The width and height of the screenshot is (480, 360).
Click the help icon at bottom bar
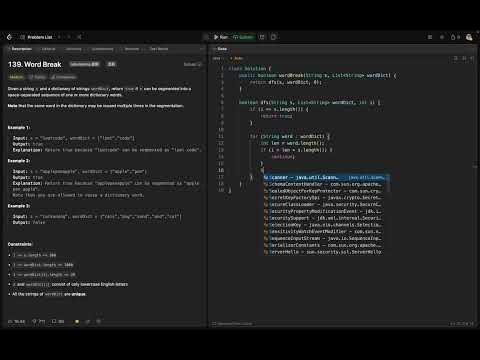[x=99, y=321]
